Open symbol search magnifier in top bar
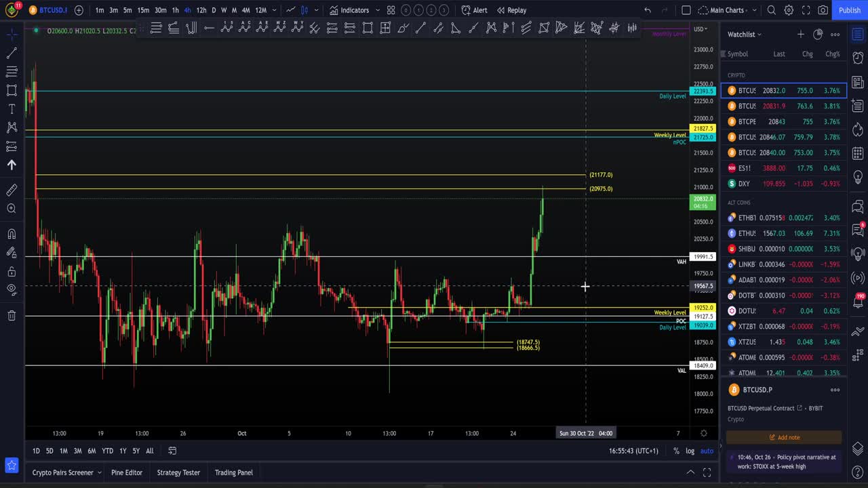 click(772, 10)
